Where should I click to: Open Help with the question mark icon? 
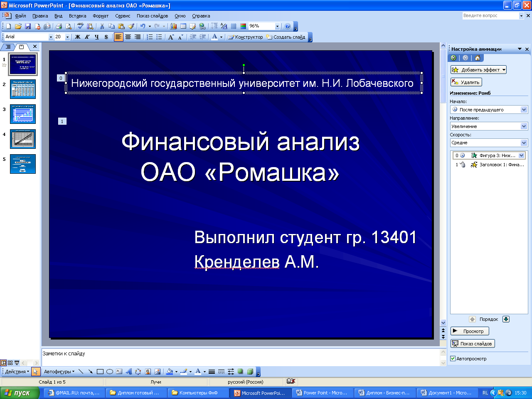coord(288,26)
